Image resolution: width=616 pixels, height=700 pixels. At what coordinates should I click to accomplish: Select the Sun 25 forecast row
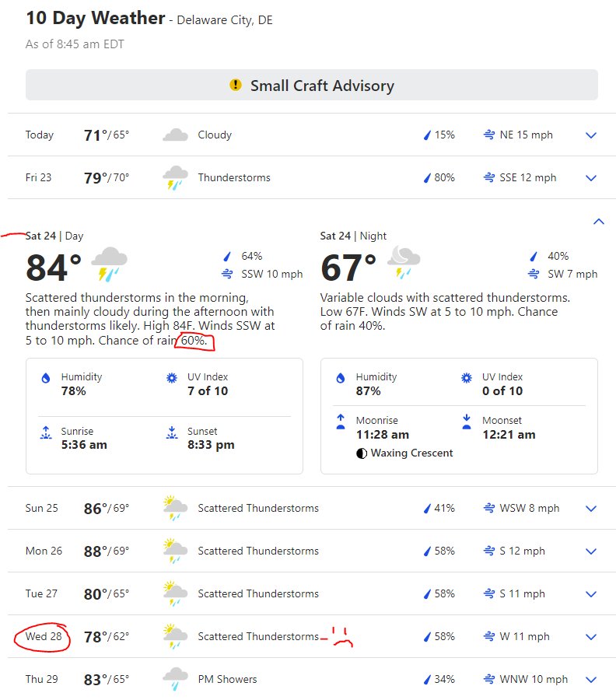click(312, 508)
